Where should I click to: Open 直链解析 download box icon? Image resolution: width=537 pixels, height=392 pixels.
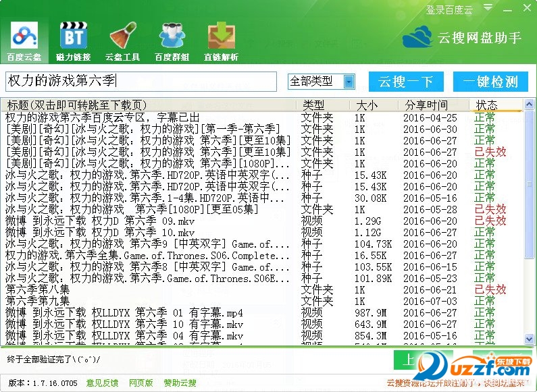click(222, 41)
